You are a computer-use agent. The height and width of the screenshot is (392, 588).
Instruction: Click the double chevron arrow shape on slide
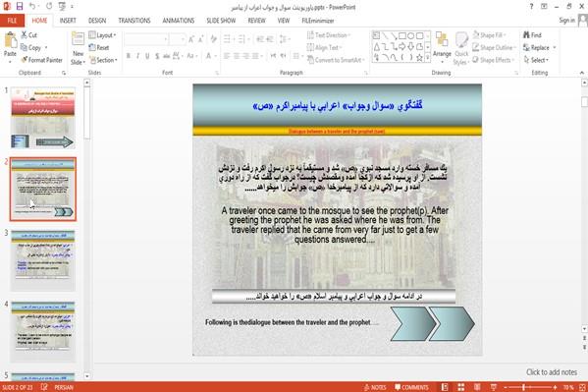433,323
